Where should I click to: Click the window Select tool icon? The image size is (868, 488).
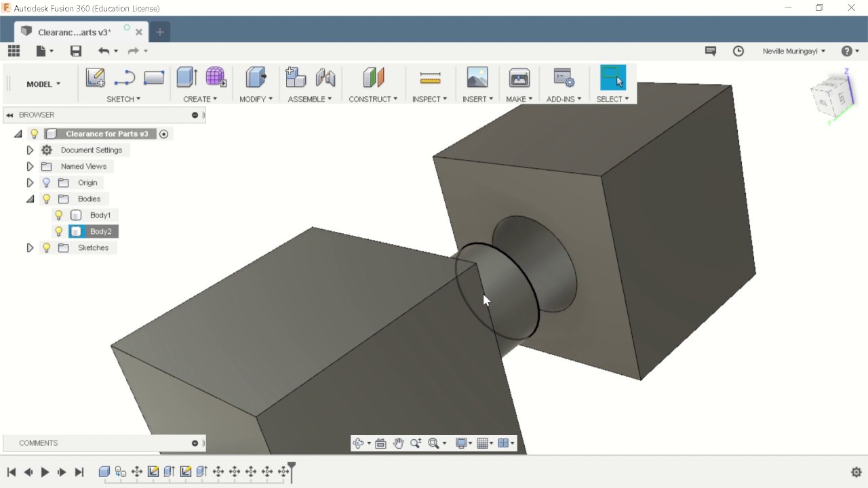tap(613, 77)
